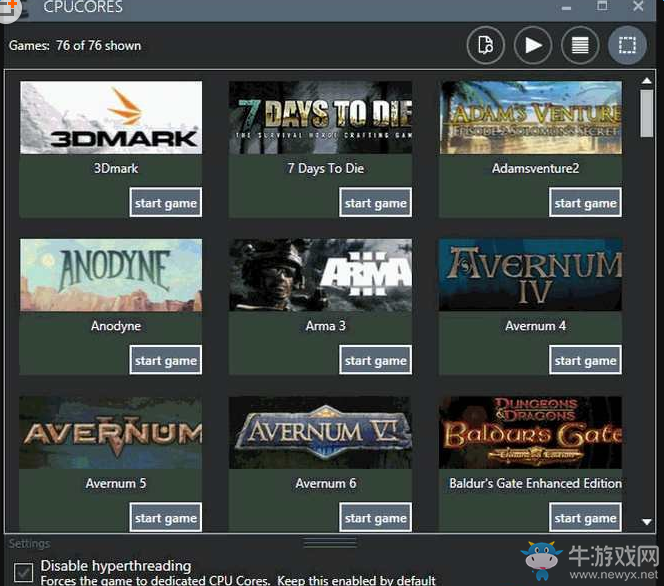Click the play arrow toolbar button
The image size is (664, 586).
[533, 45]
